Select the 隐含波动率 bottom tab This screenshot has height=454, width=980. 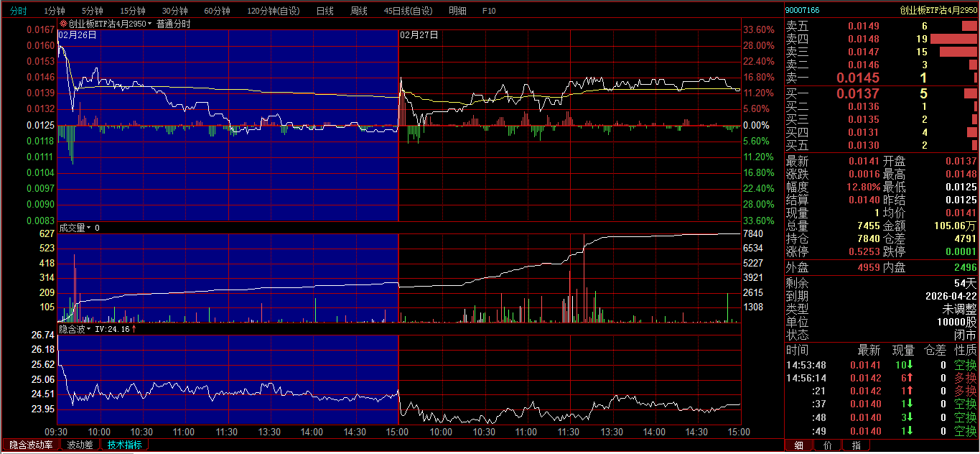click(x=31, y=445)
